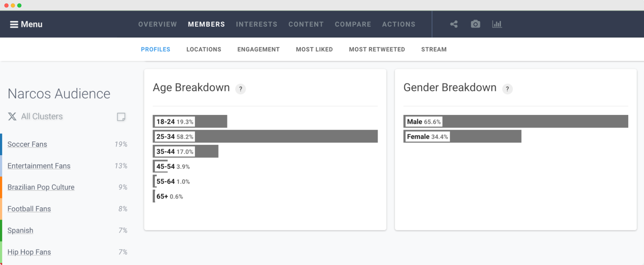Open the Stream sub-tab
The image size is (644, 265).
pyautogui.click(x=434, y=50)
